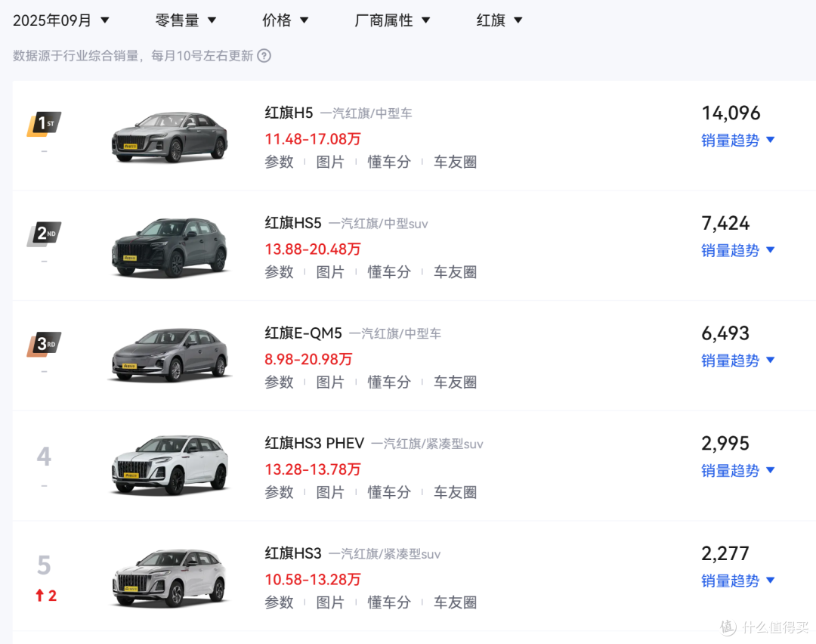Open 参数 for 红旗HS5
The height and width of the screenshot is (644, 816).
pyautogui.click(x=279, y=272)
